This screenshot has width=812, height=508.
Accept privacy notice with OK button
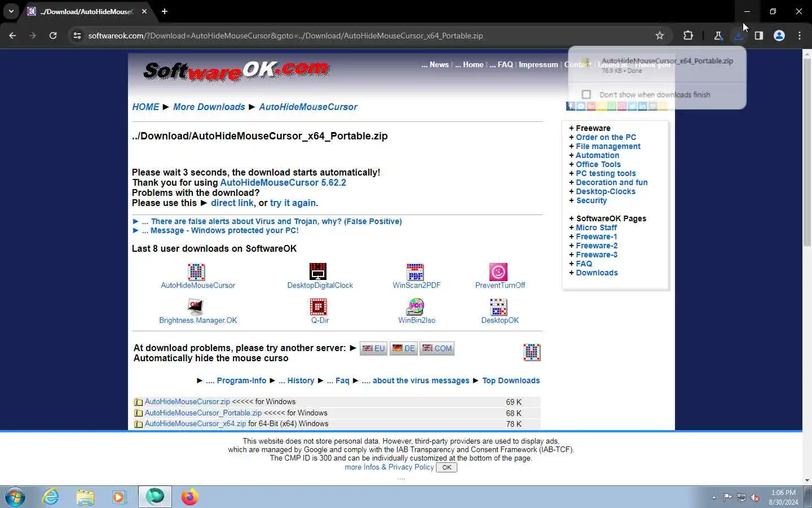[x=447, y=467]
